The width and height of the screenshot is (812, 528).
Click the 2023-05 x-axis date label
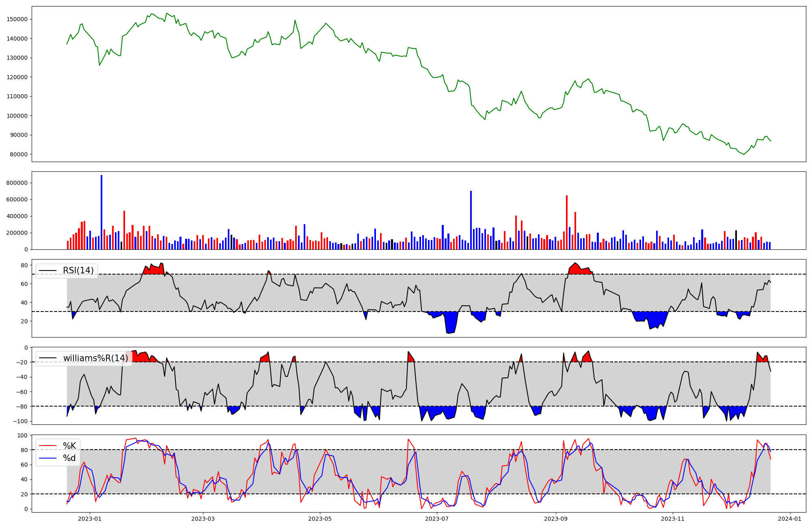pyautogui.click(x=320, y=519)
